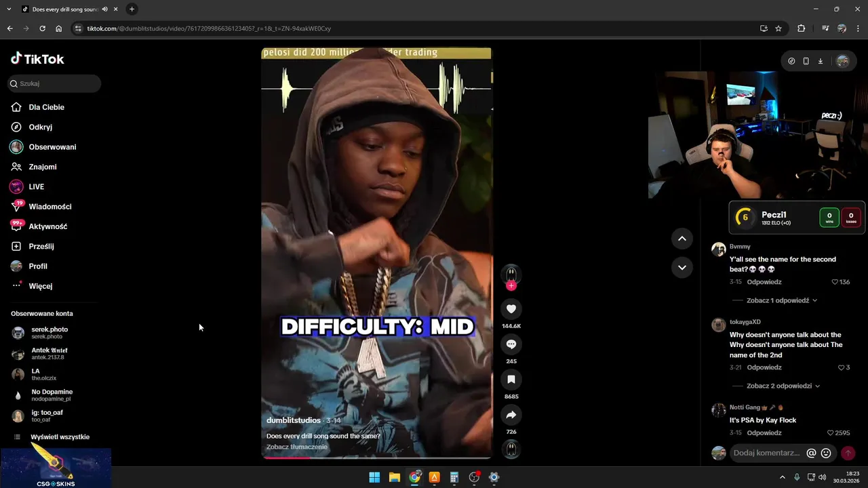The image size is (868, 488).
Task: Click get app phone icon
Action: [x=806, y=61]
